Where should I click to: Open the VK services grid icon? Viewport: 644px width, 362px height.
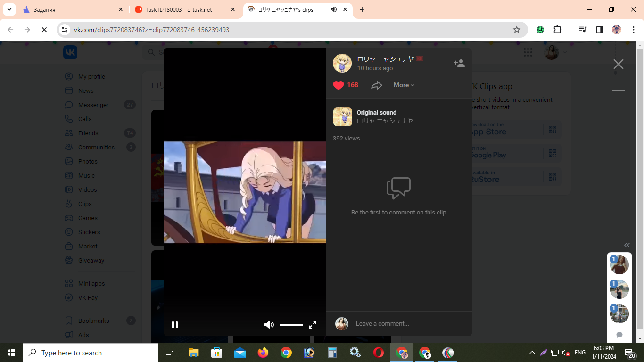528,52
